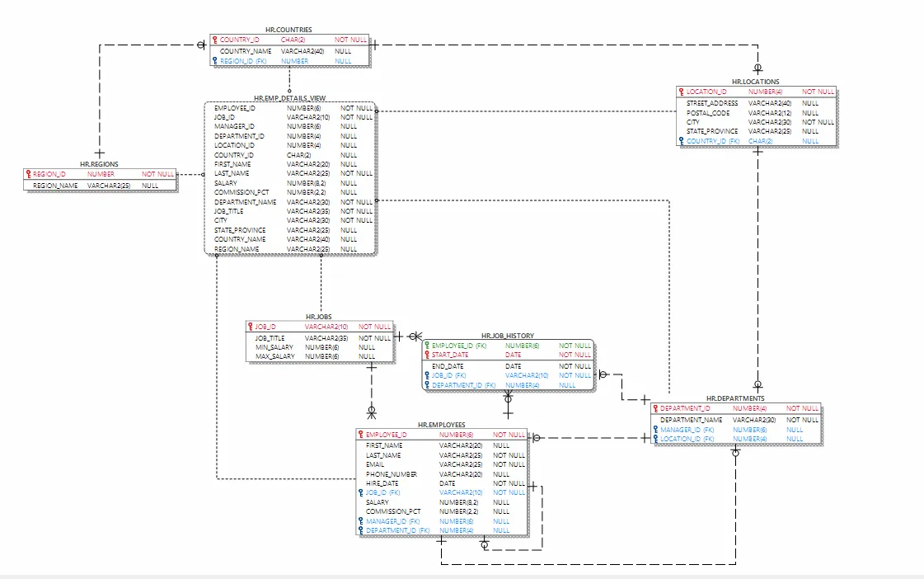Select the HR.LOCATIONS table header
Image resolution: width=924 pixels, height=579 pixels.
[x=756, y=82]
